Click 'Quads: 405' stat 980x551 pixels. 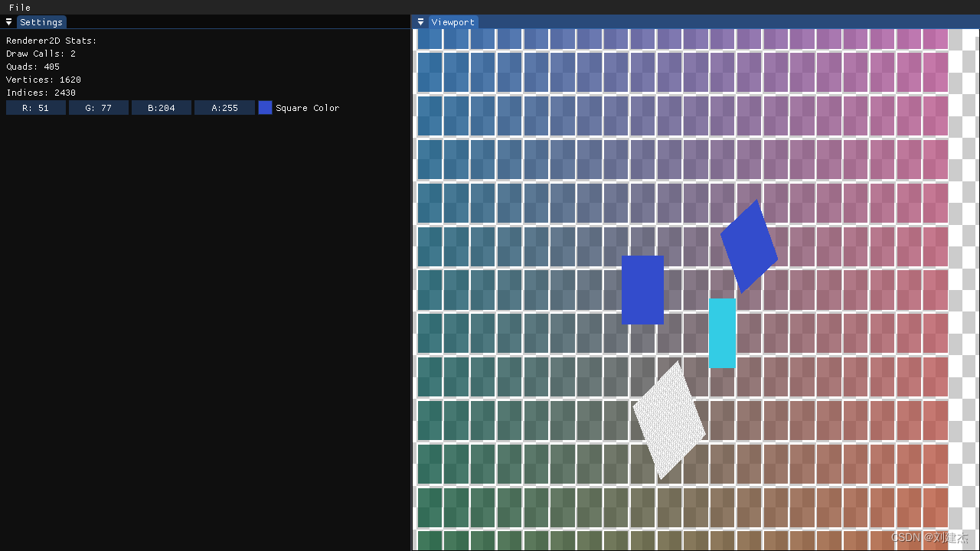pos(33,67)
